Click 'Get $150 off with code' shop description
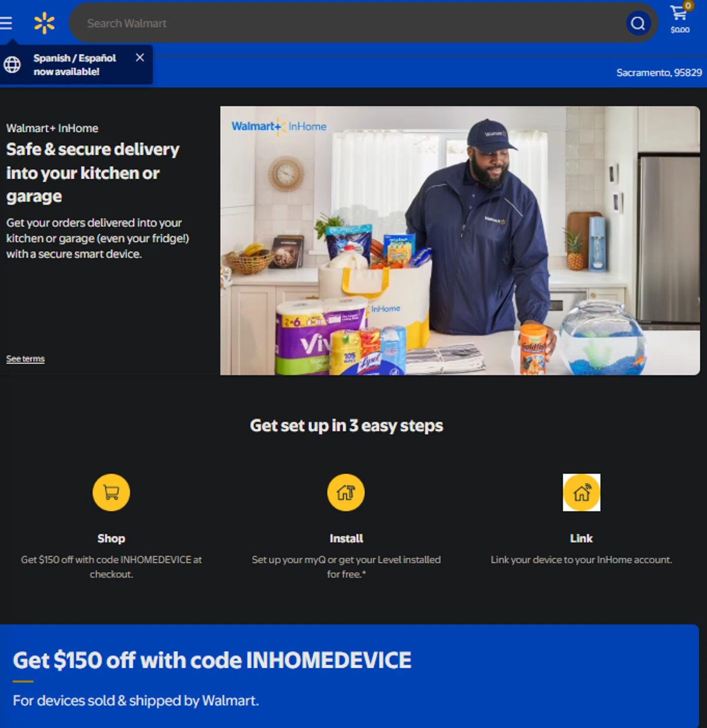 [x=111, y=567]
